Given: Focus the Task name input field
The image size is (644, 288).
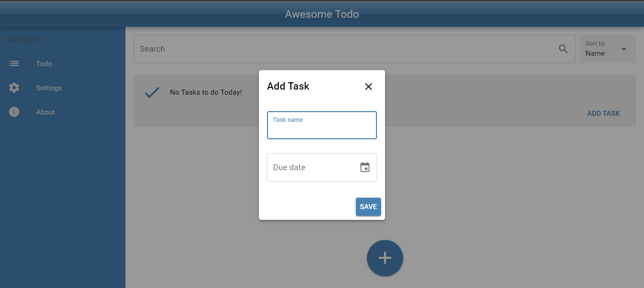Looking at the screenshot, I should click(322, 125).
